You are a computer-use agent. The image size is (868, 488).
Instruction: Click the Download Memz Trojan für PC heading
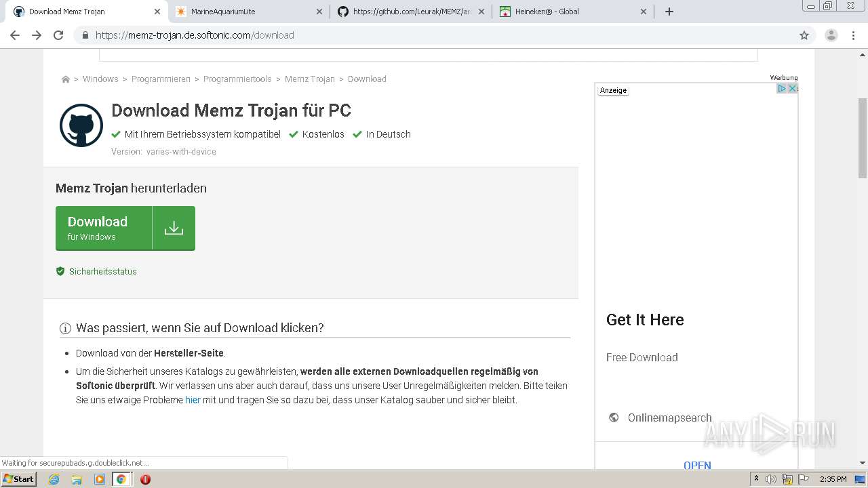pyautogui.click(x=231, y=110)
